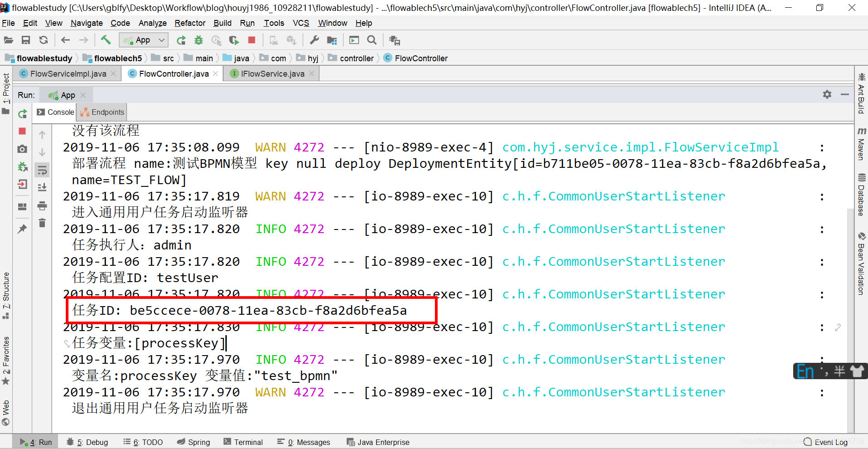Open Run panel settings gear
868x449 pixels.
point(827,94)
